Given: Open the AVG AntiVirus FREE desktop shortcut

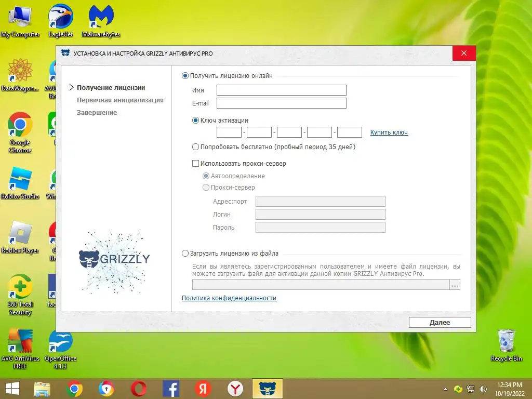Looking at the screenshot, I should tap(20, 349).
